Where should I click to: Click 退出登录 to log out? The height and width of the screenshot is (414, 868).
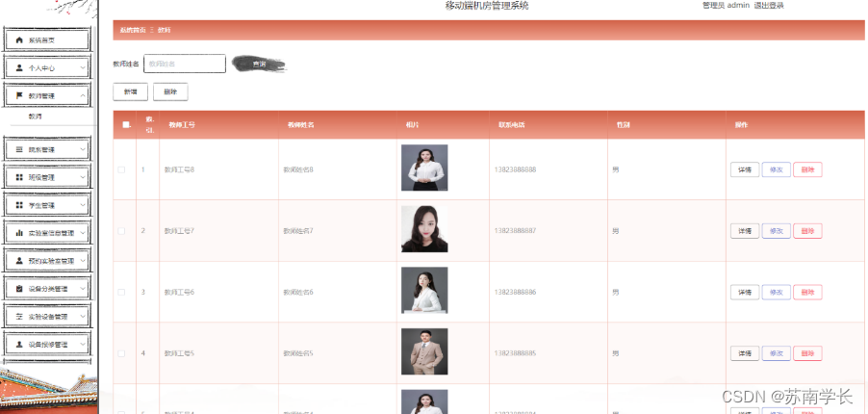point(769,6)
